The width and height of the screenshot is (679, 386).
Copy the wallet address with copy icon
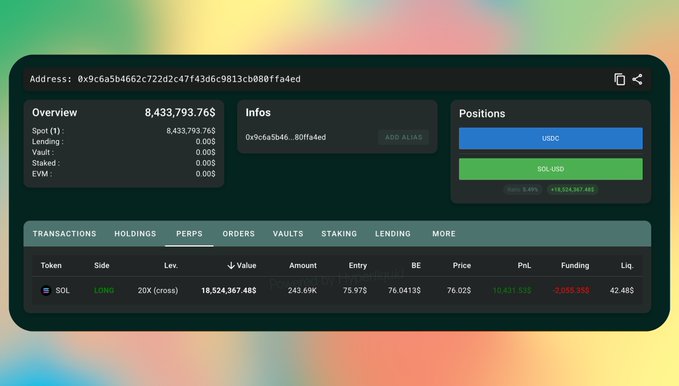click(619, 79)
